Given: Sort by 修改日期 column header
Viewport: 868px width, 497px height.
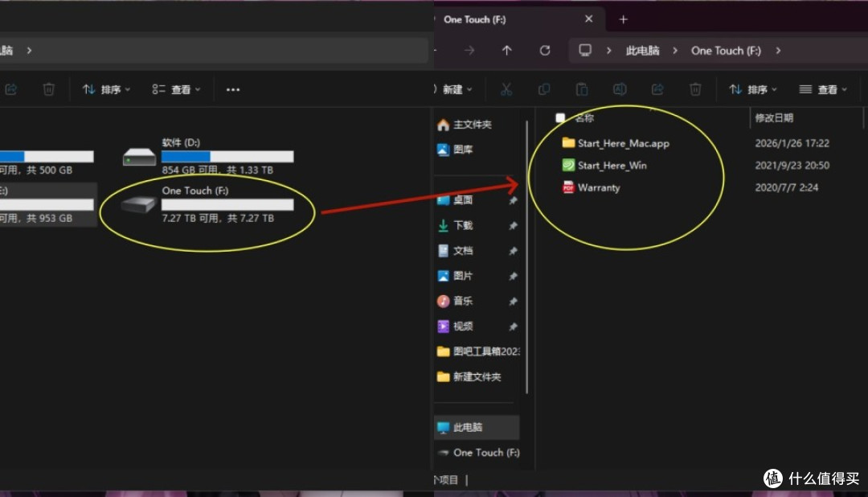Looking at the screenshot, I should click(x=774, y=118).
